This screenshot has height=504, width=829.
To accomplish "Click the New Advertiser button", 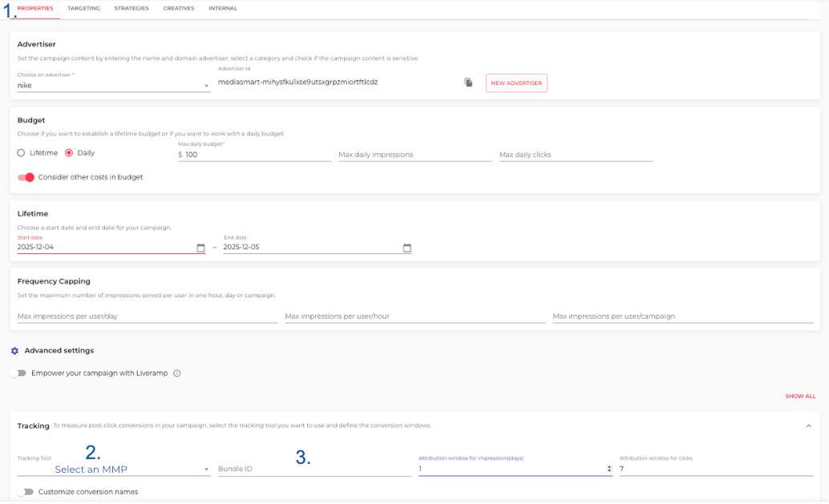I will 516,83.
